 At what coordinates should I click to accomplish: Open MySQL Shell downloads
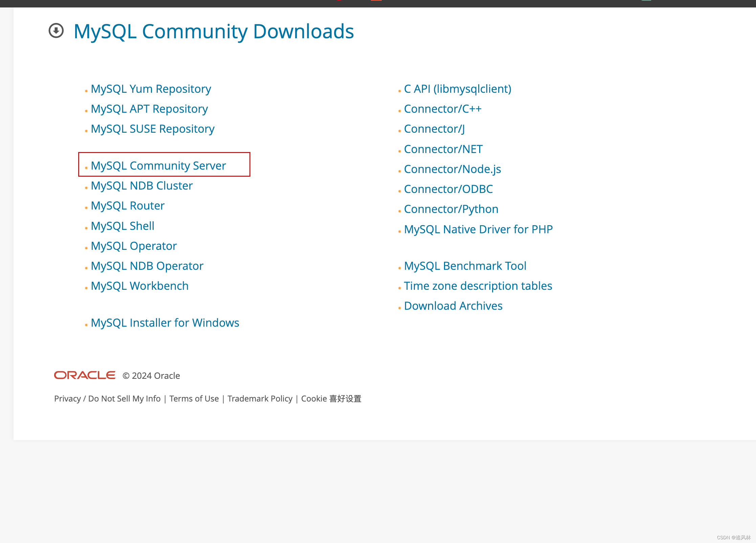122,225
